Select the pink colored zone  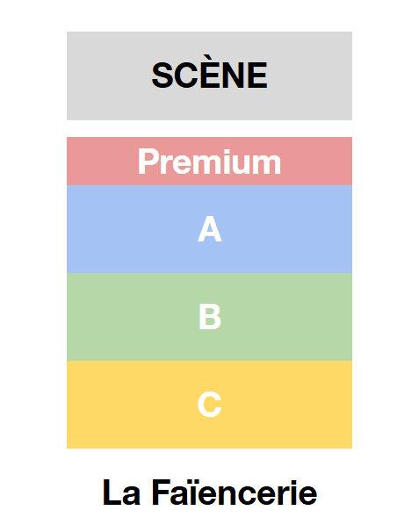[209, 162]
